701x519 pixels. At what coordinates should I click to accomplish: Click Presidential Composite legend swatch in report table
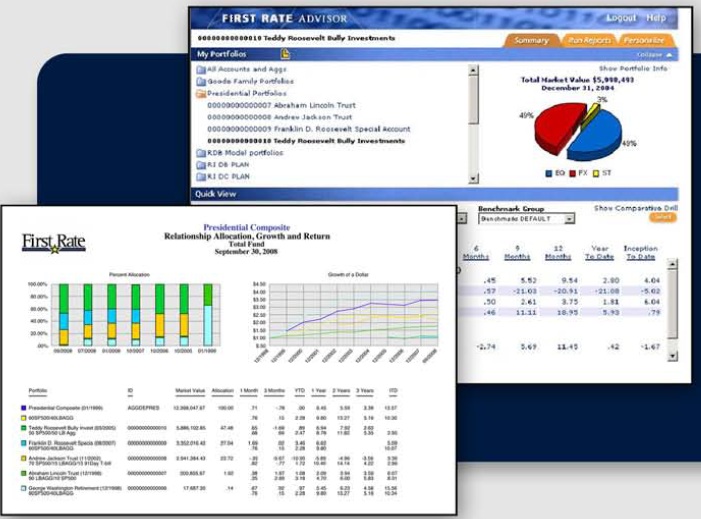pyautogui.click(x=24, y=408)
